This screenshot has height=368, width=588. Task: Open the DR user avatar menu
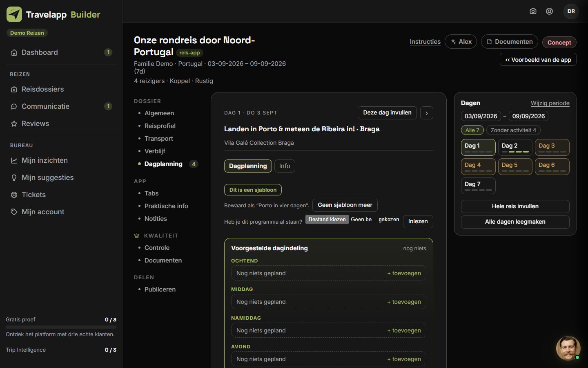(571, 11)
